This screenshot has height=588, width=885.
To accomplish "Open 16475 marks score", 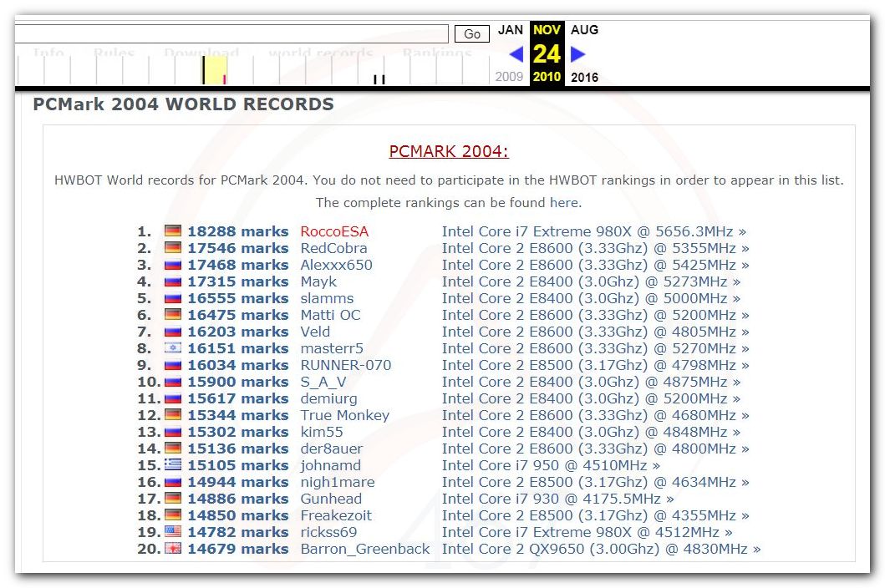I will click(x=237, y=315).
